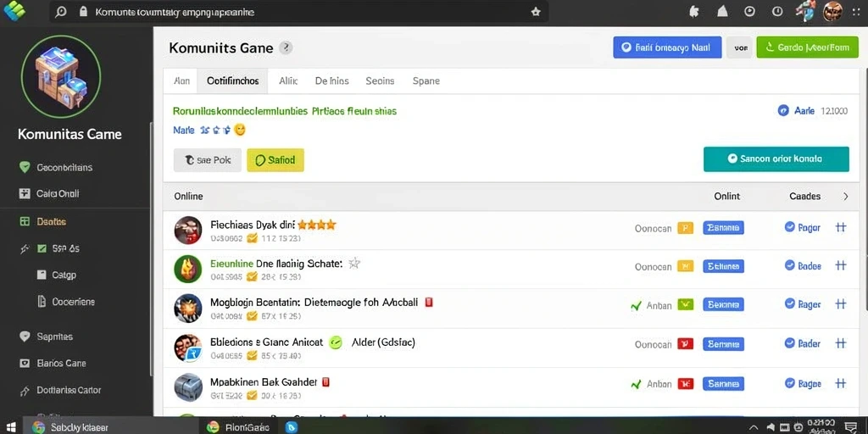The width and height of the screenshot is (868, 434).
Task: Toggle the yellow check under Fiechiaas Dyak
Action: 252,238
